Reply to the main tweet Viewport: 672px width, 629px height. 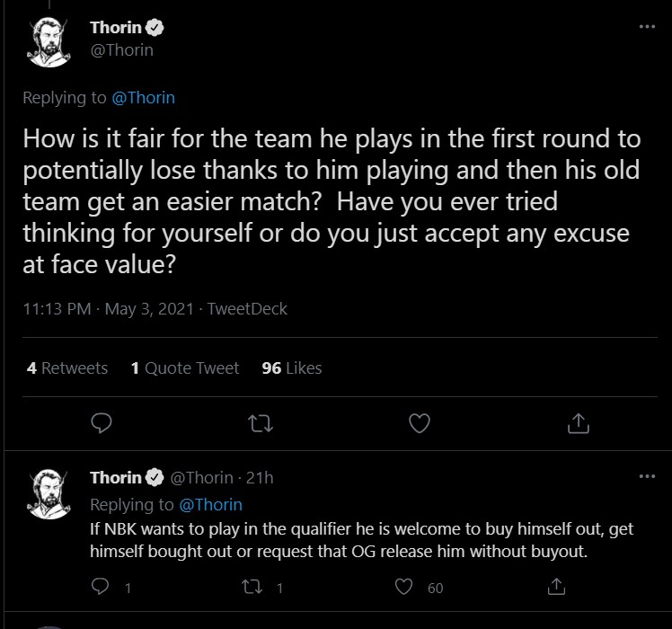coord(102,421)
